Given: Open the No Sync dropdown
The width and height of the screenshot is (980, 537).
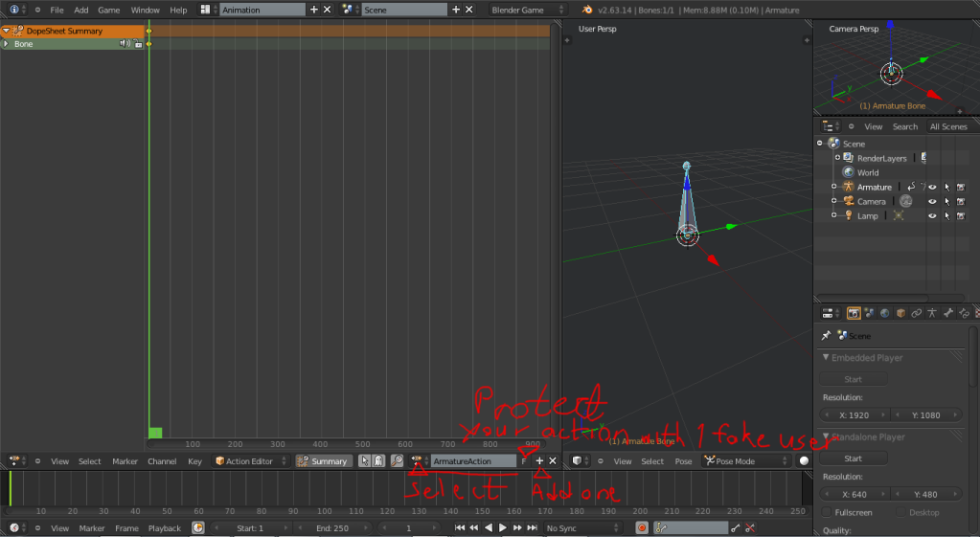Looking at the screenshot, I should tap(582, 527).
